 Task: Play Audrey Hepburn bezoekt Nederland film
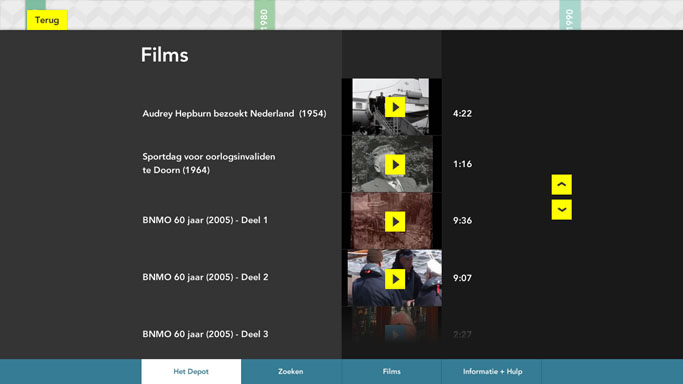tap(395, 107)
